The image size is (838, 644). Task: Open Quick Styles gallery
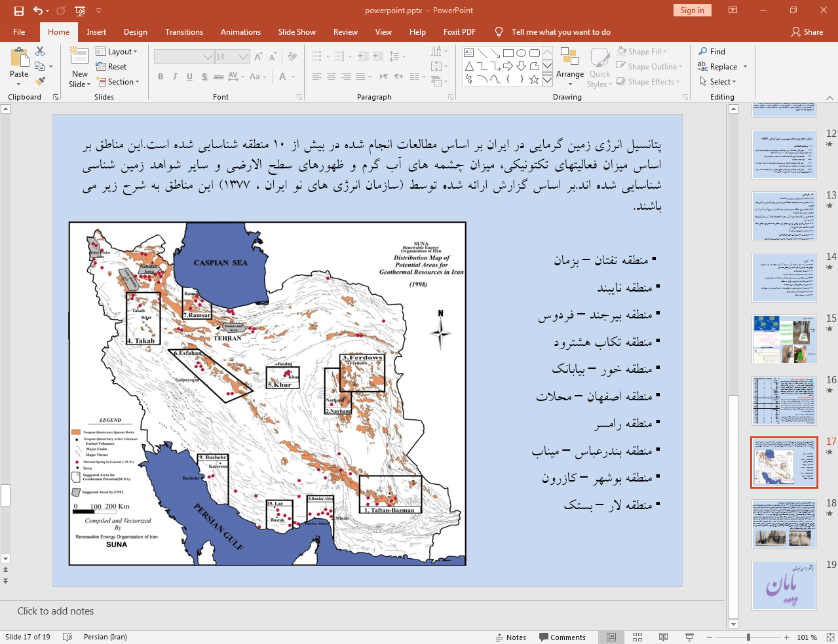pyautogui.click(x=600, y=67)
